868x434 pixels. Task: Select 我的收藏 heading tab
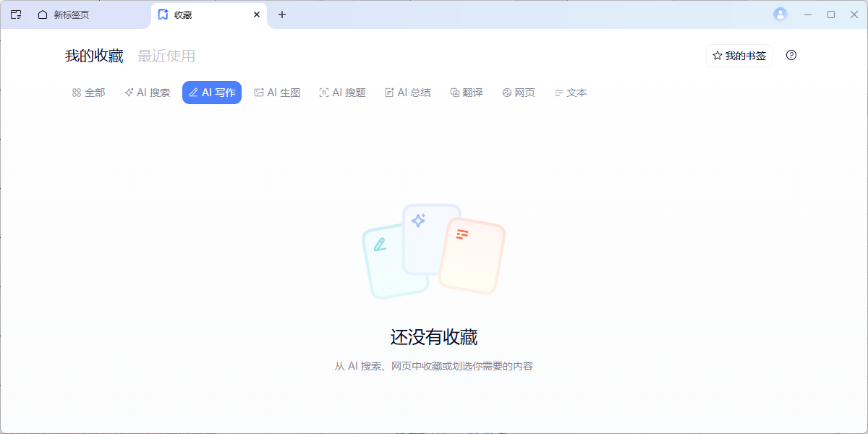pos(94,56)
